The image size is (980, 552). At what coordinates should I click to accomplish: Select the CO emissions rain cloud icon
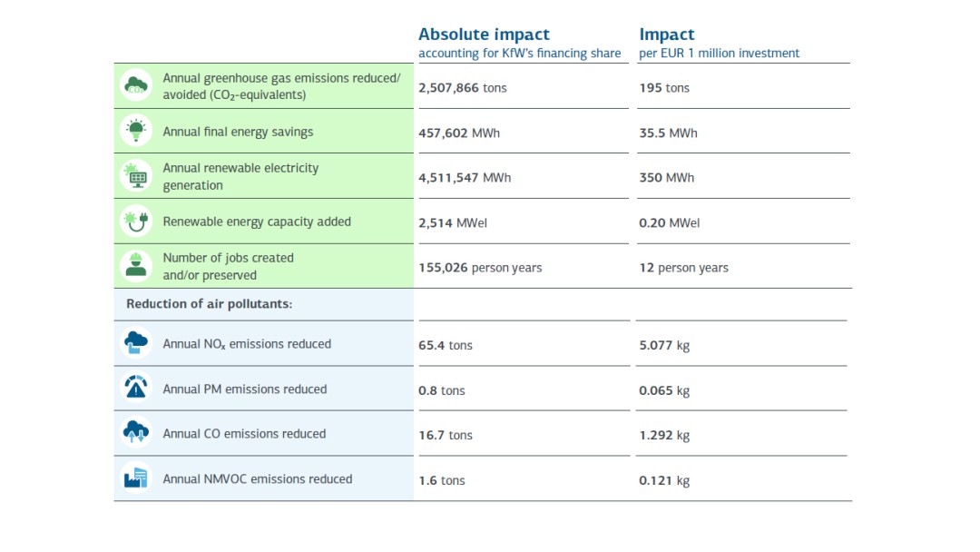(x=135, y=433)
